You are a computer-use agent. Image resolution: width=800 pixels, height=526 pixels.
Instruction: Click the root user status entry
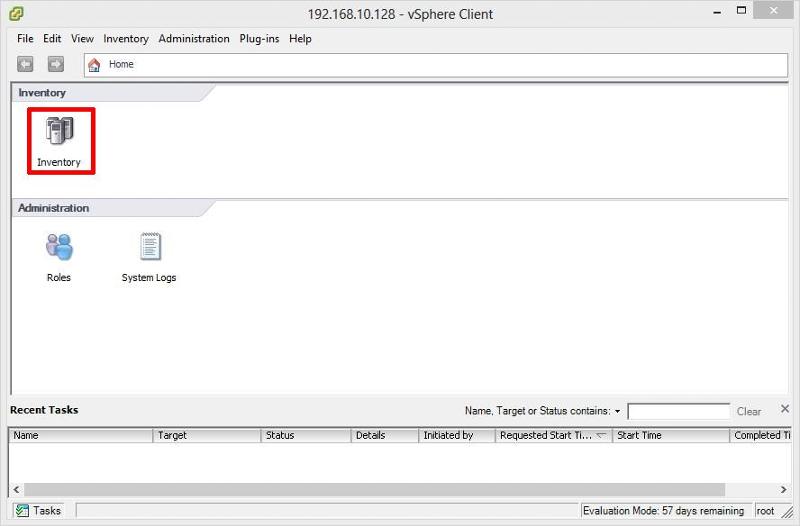(x=765, y=510)
